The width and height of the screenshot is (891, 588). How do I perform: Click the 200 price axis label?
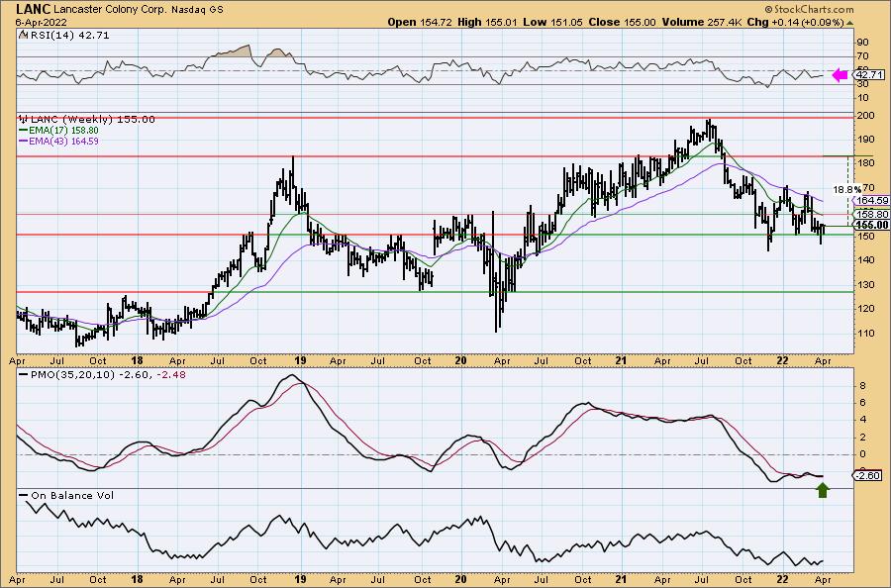(866, 116)
